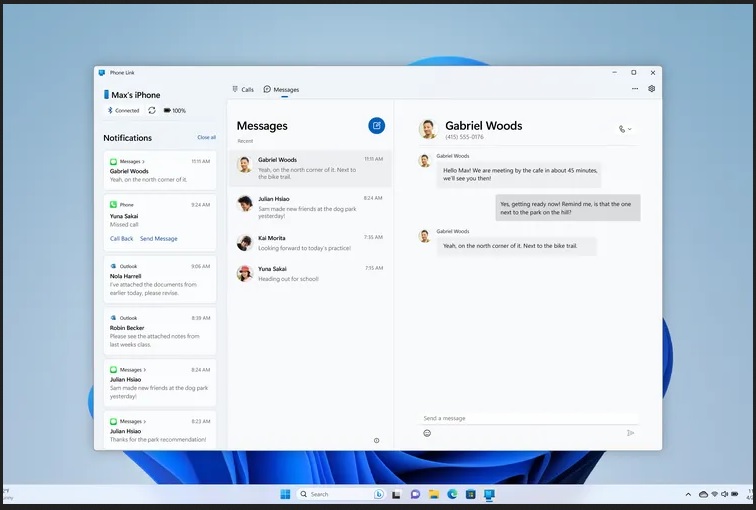
Task: Click the phone icon beside Max's iPhone
Action: coord(106,94)
